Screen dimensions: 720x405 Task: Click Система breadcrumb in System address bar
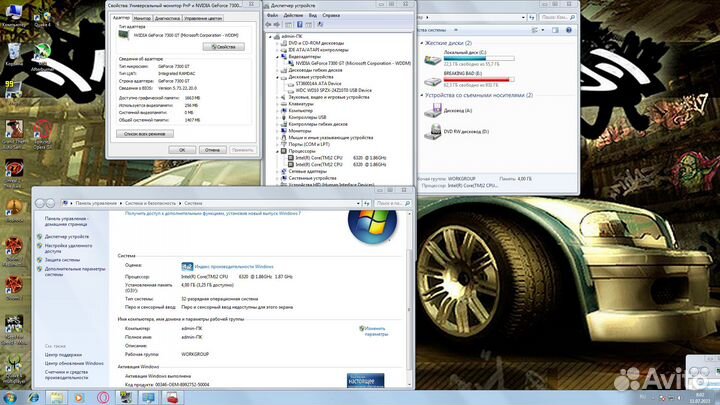point(193,203)
